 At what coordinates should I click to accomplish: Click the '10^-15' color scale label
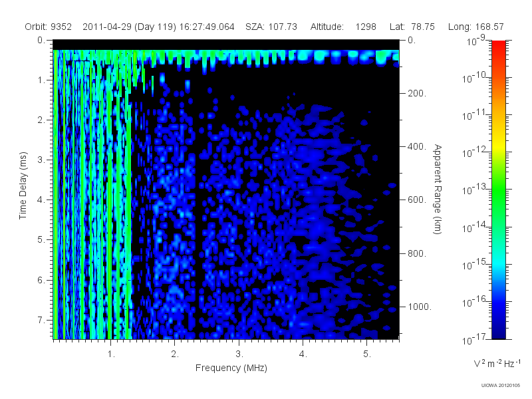(x=473, y=264)
